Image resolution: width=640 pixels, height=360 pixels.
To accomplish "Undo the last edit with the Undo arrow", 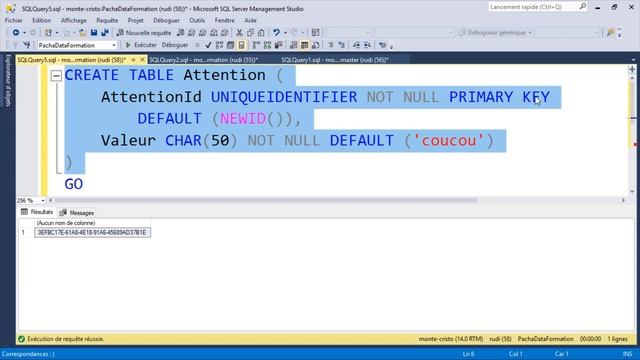I will click(276, 33).
